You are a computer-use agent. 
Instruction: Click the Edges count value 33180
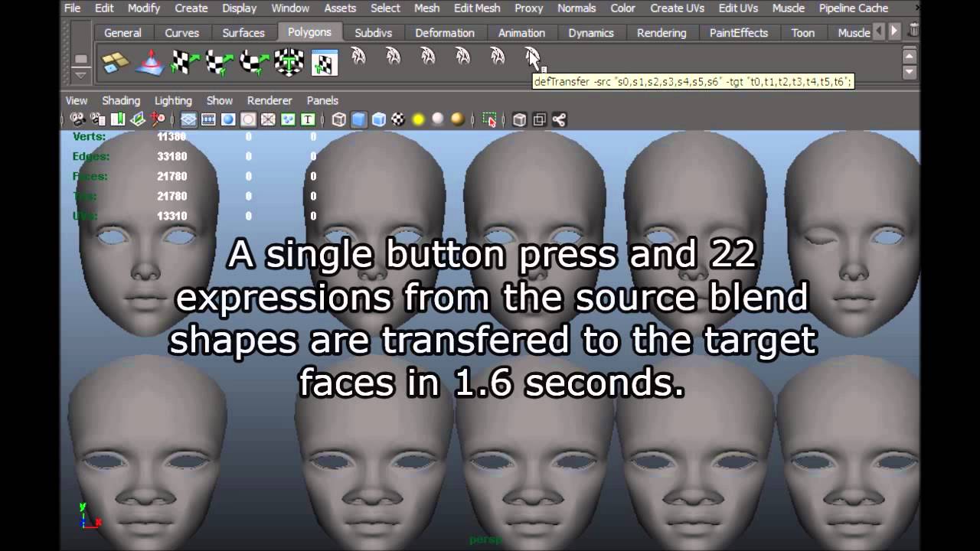(x=172, y=156)
